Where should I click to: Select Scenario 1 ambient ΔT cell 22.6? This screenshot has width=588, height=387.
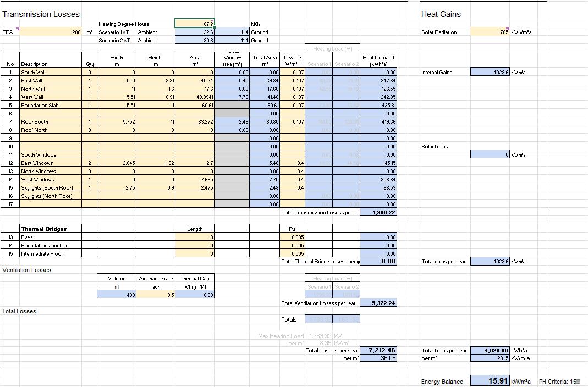pyautogui.click(x=195, y=32)
